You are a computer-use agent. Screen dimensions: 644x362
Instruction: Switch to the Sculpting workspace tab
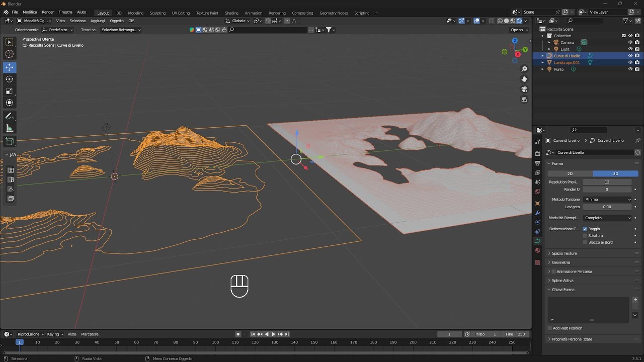(157, 13)
